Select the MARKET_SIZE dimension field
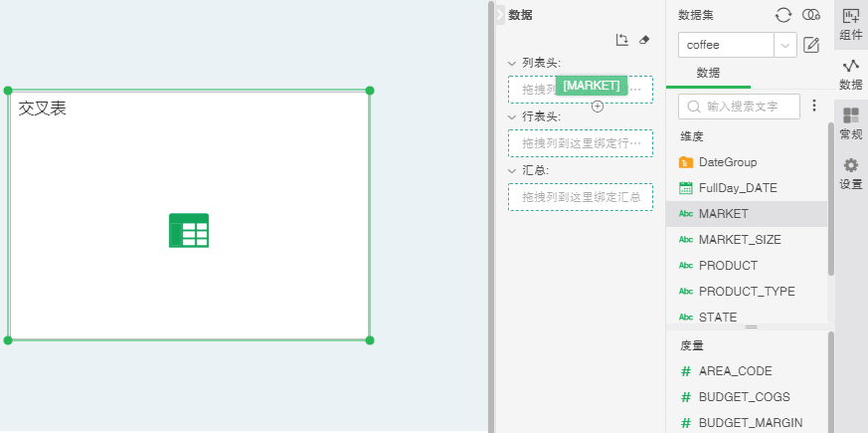Viewport: 868px width, 433px height. 739,240
